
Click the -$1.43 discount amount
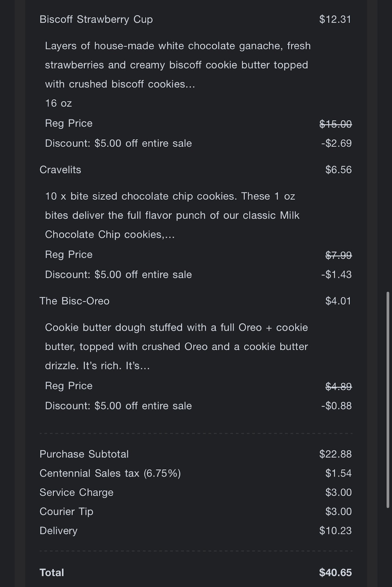[x=336, y=275]
